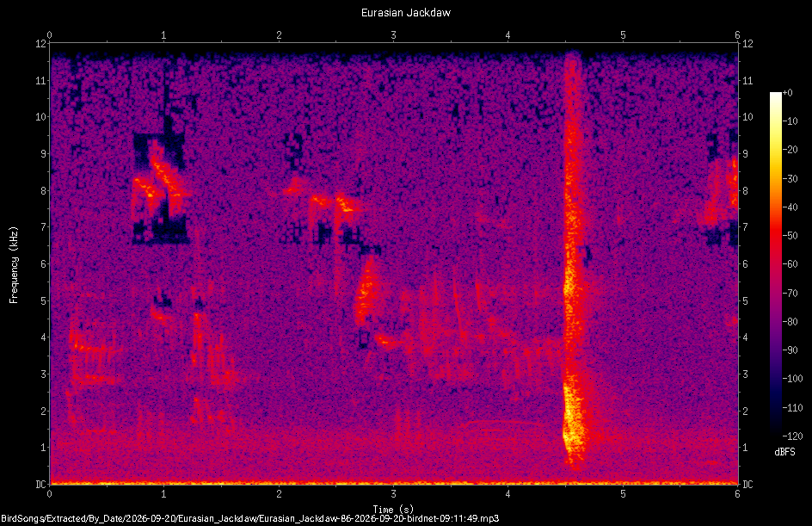This screenshot has height=526, width=812.
Task: Click the right-axis '10' frequency label
Action: (x=747, y=117)
